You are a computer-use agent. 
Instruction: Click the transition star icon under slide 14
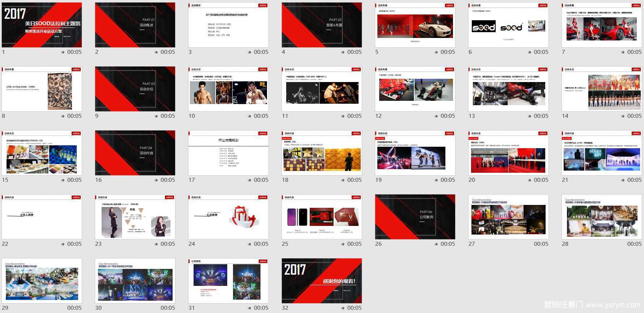click(x=623, y=116)
